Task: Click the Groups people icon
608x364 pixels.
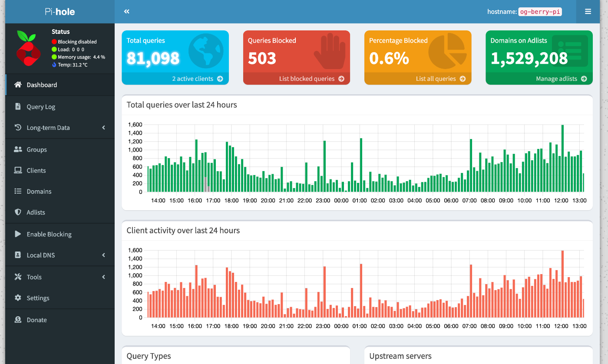Action: click(x=18, y=149)
